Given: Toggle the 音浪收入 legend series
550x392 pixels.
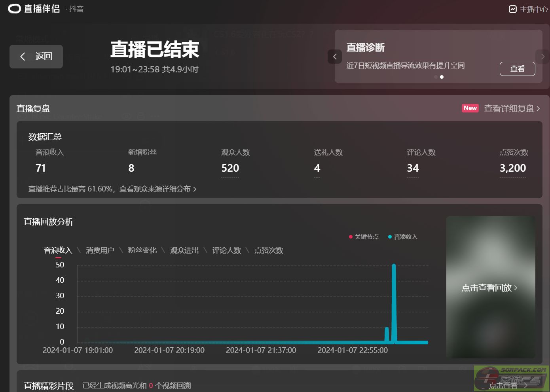Looking at the screenshot, I should 403,237.
